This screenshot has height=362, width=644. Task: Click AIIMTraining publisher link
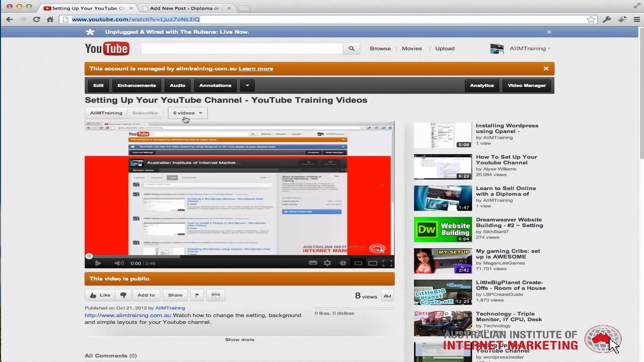tap(170, 308)
